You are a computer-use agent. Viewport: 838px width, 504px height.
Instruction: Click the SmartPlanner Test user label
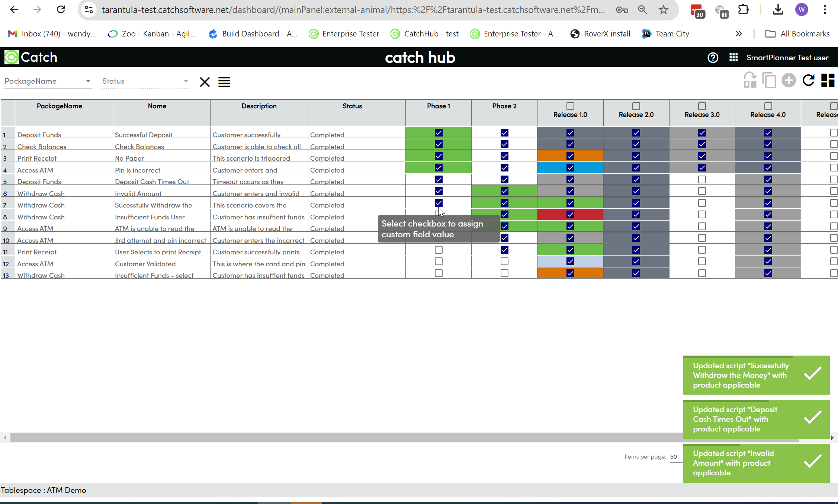[x=787, y=58]
